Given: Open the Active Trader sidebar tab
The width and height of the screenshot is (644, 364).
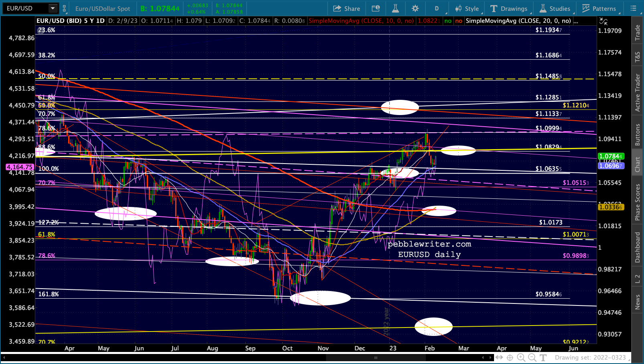Looking at the screenshot, I should coord(637,93).
